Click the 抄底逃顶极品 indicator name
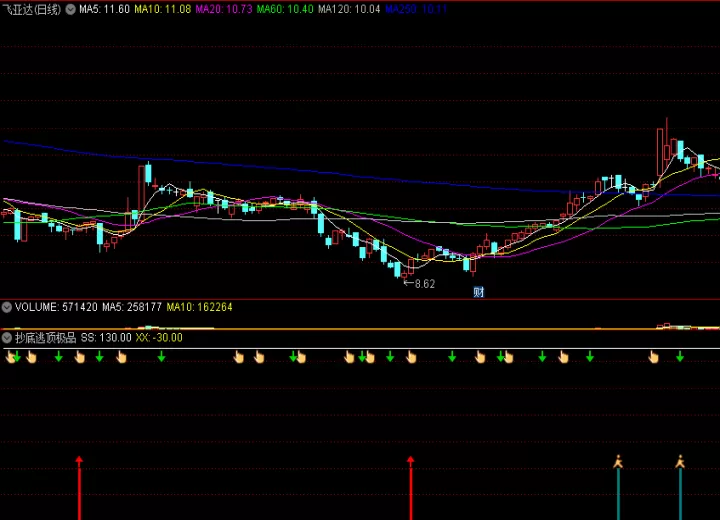The height and width of the screenshot is (520, 720). pyautogui.click(x=45, y=338)
